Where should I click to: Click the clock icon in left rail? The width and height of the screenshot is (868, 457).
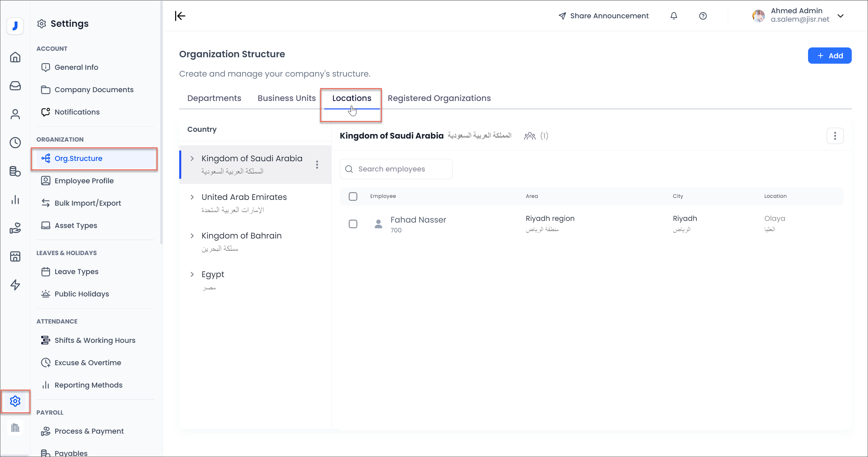(15, 143)
